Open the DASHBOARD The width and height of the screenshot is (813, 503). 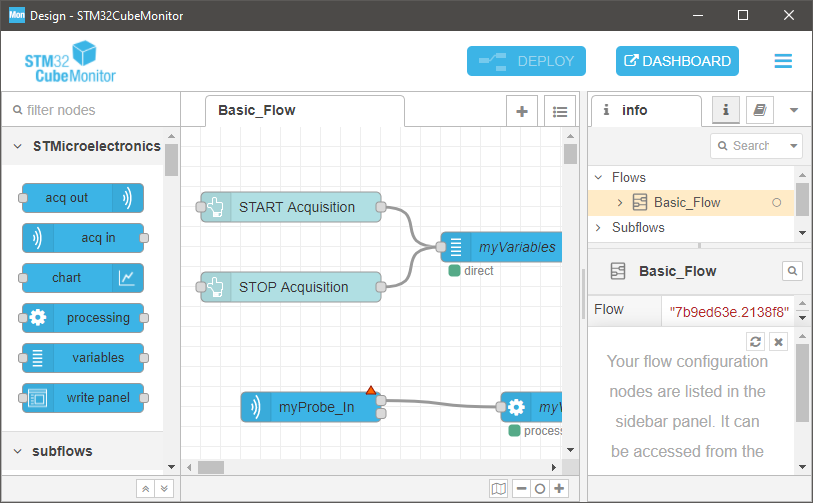[x=677, y=61]
